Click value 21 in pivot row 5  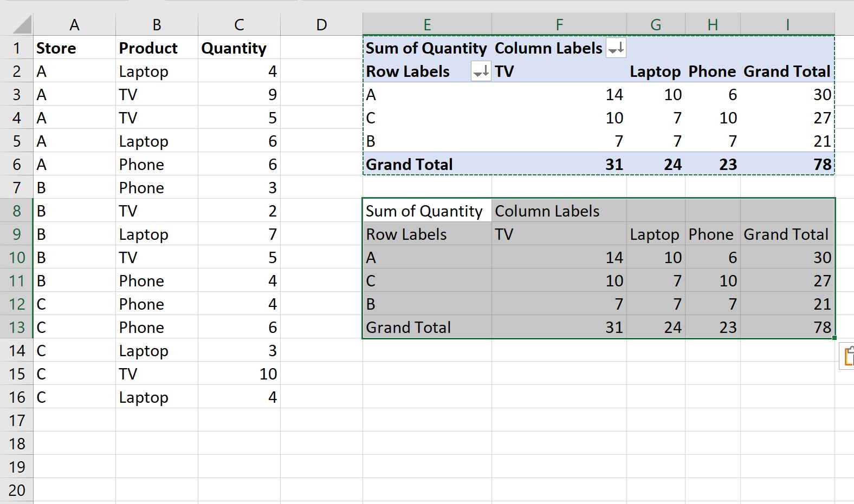point(787,141)
